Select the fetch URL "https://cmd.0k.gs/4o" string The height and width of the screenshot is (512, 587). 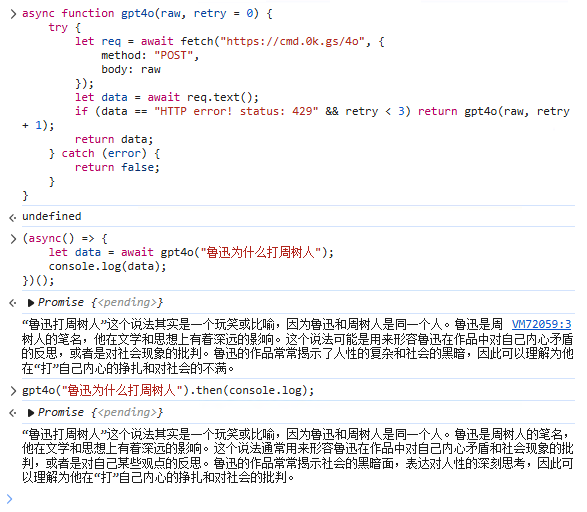click(x=293, y=41)
